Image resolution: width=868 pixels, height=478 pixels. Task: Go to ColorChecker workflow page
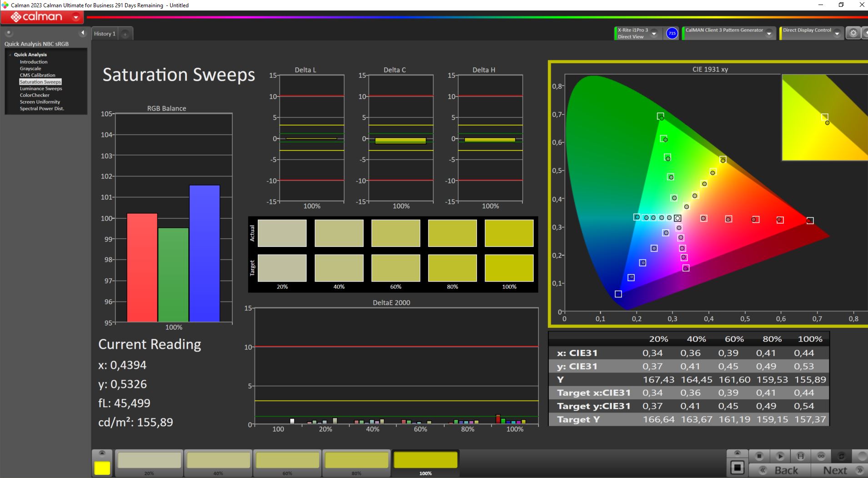pyautogui.click(x=35, y=95)
